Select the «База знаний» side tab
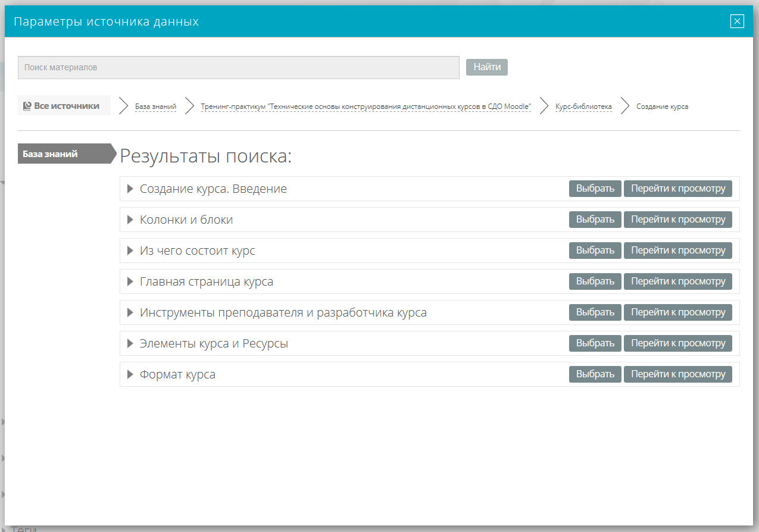 tap(67, 154)
